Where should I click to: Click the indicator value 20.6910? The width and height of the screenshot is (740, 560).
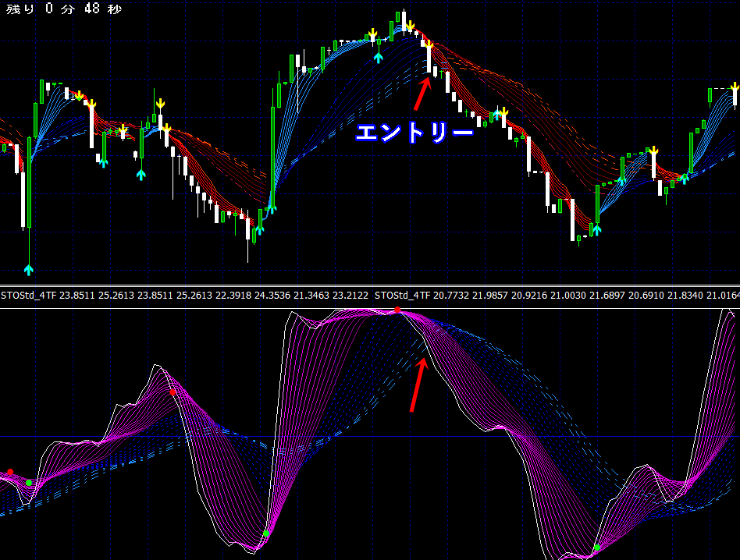(646, 296)
